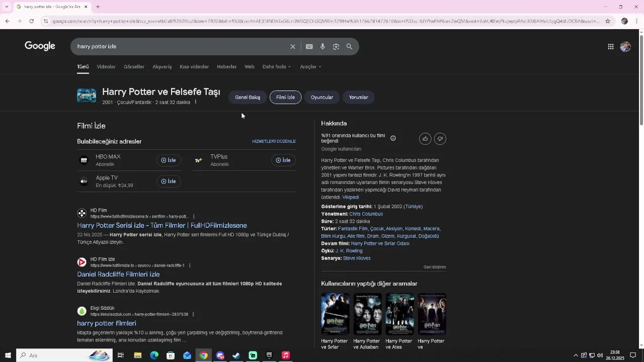644x362 pixels.
Task: Open options menu for Ekşi Sözlük result
Action: (x=193, y=314)
